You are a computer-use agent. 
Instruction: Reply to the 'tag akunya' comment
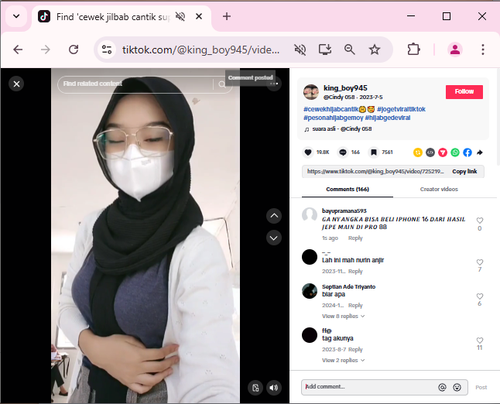355,349
